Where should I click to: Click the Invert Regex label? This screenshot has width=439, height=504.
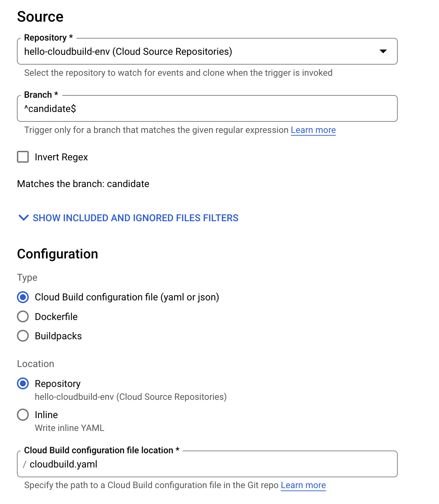point(61,157)
